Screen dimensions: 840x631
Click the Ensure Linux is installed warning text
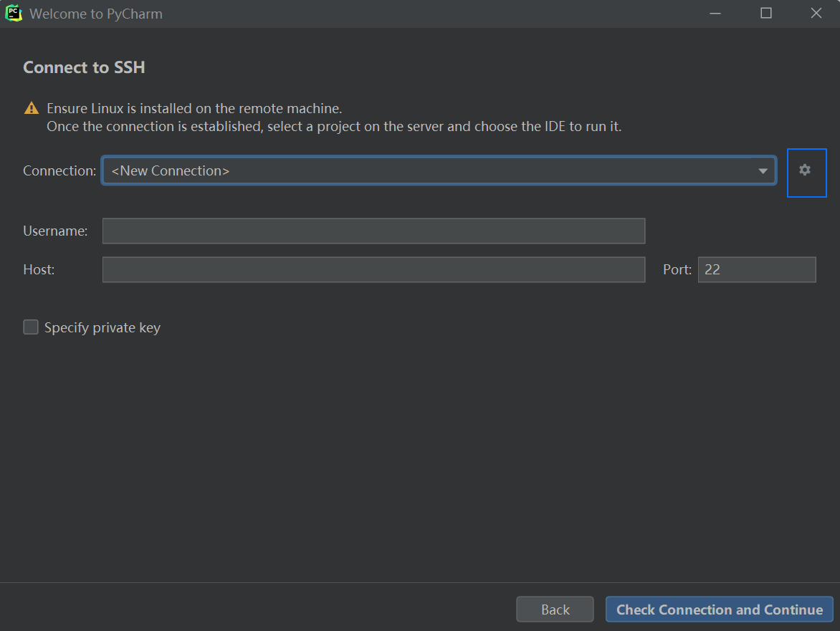[194, 109]
